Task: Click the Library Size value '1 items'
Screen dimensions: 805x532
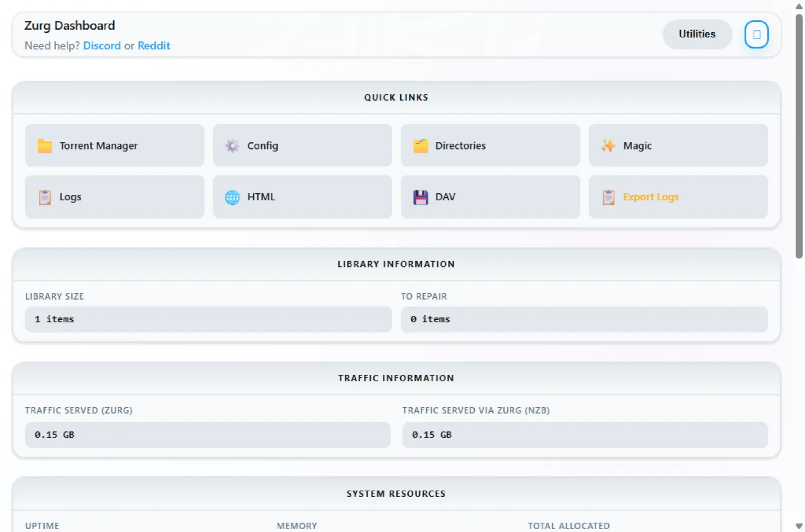Action: click(x=208, y=319)
